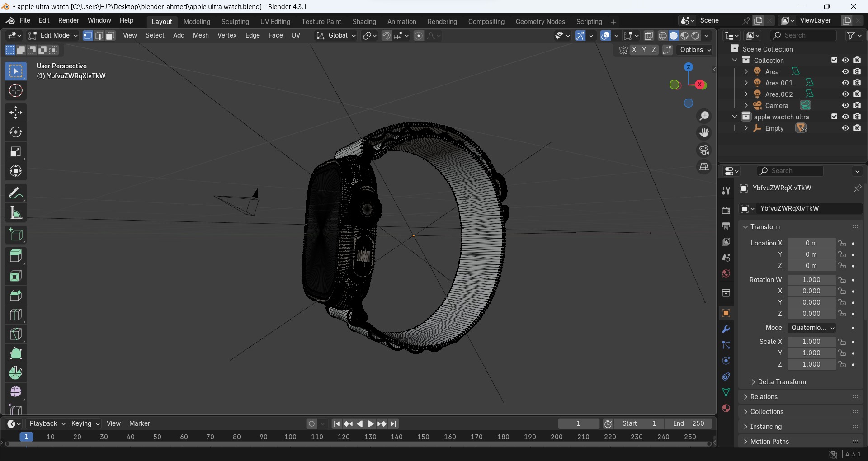Choose the Annotate tool
868x461 pixels.
point(16,193)
